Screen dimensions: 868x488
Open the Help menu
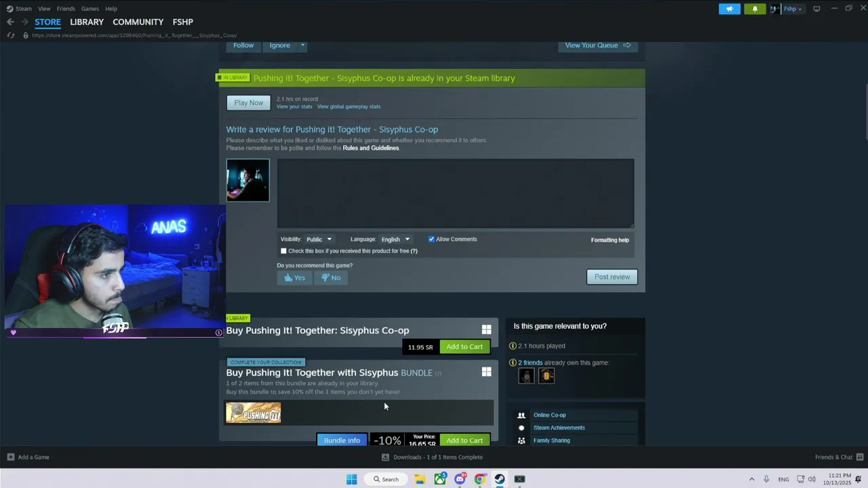tap(111, 9)
